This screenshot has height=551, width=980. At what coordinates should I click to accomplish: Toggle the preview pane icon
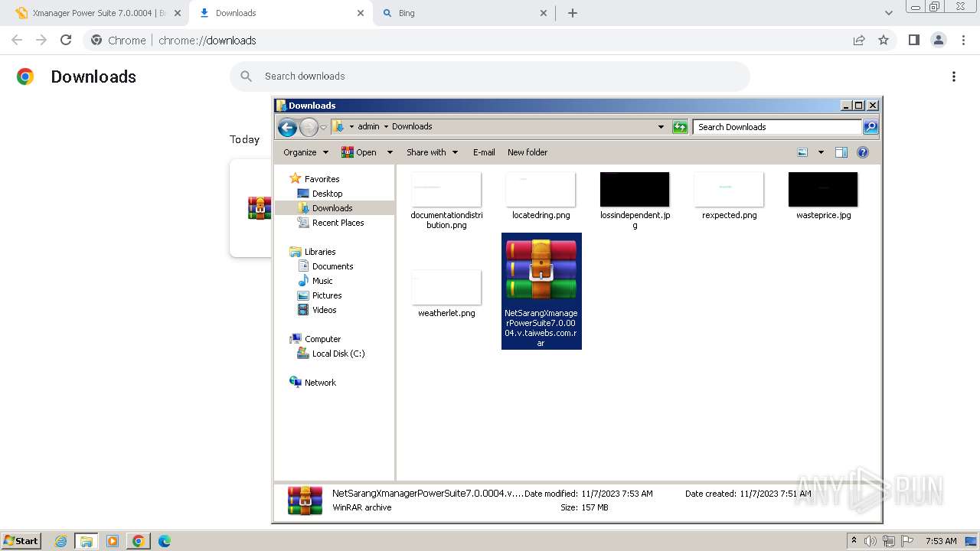tap(841, 152)
